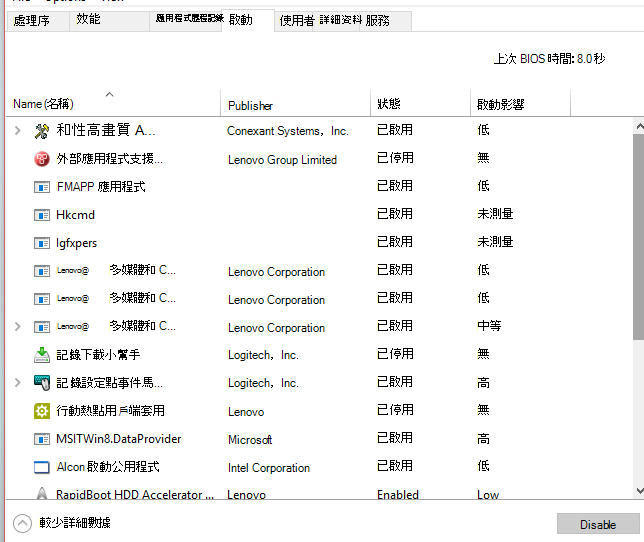Click icon of Lenovo entry with 中等 impact
Viewport: 644px width, 542px height.
tap(41, 327)
